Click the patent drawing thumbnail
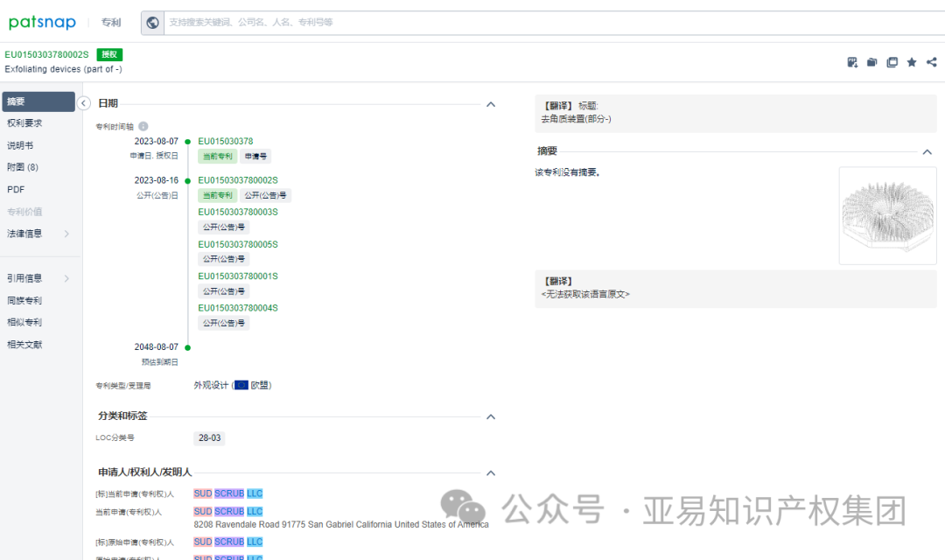 point(887,214)
